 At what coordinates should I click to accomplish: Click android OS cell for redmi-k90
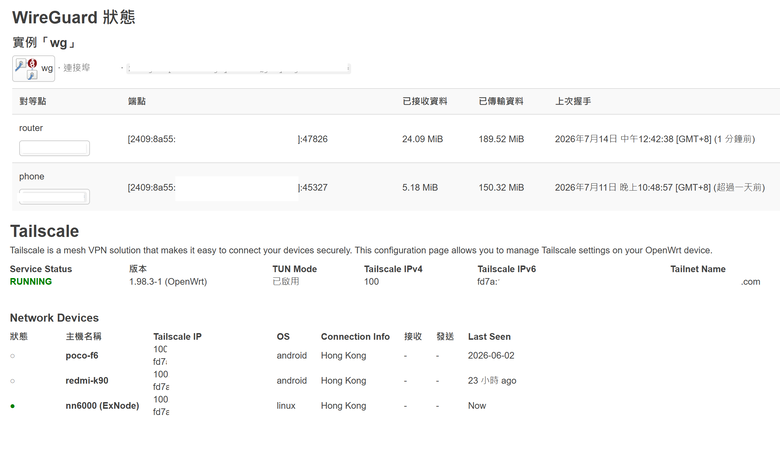tap(292, 380)
